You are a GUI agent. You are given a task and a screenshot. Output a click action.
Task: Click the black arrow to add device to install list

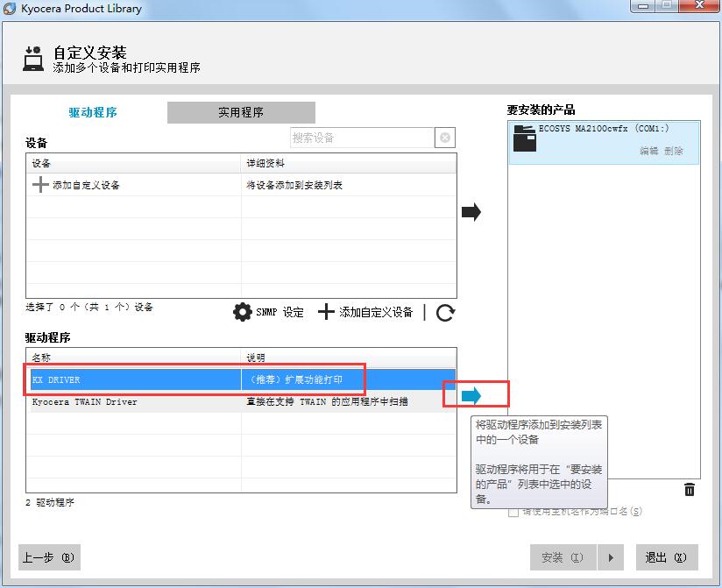tap(471, 212)
